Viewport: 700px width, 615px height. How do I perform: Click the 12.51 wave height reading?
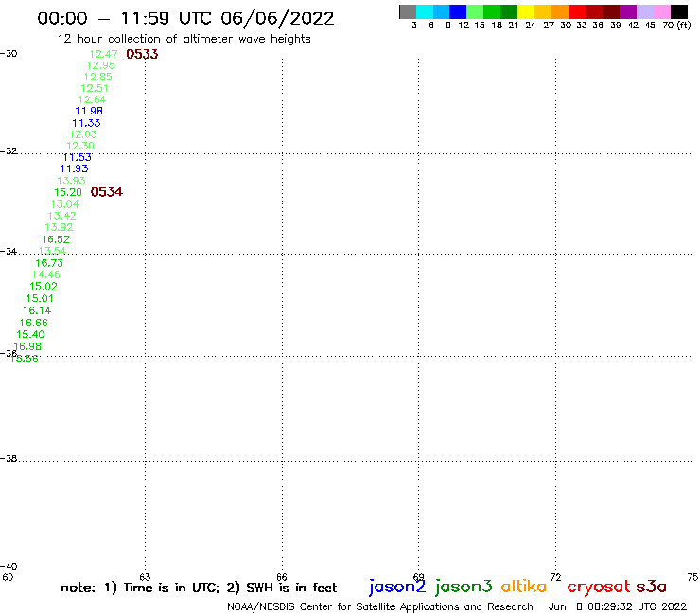point(95,88)
